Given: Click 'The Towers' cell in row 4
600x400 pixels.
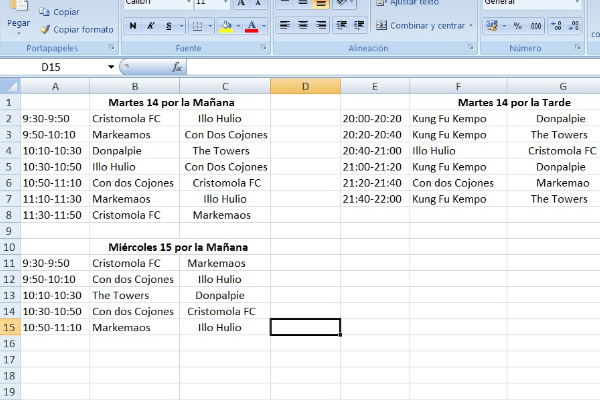Looking at the screenshot, I should [225, 150].
